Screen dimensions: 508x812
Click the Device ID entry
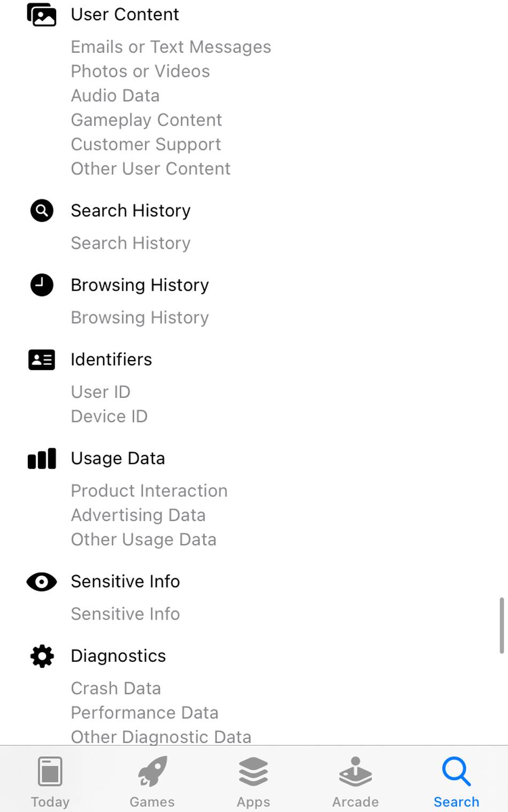(109, 416)
